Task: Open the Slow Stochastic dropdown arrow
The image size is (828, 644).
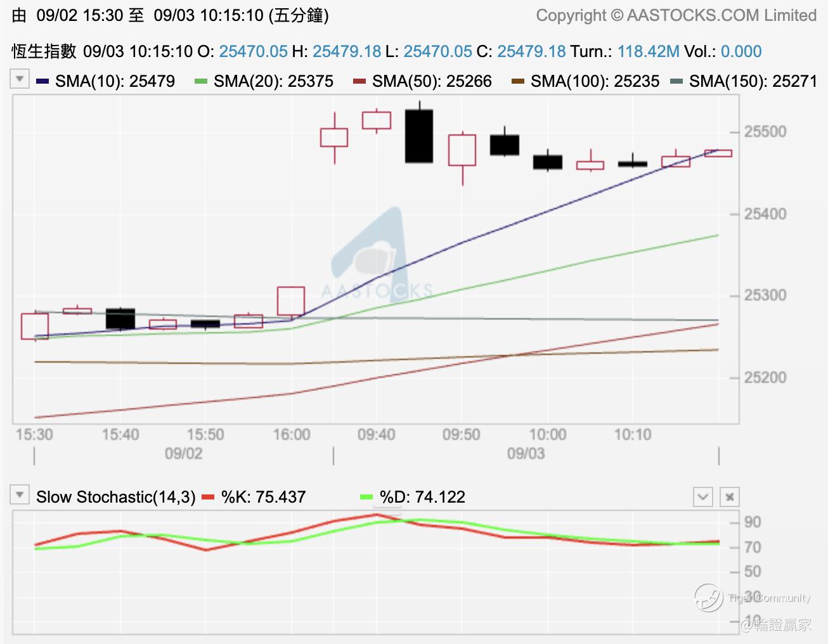Action: pyautogui.click(x=20, y=494)
